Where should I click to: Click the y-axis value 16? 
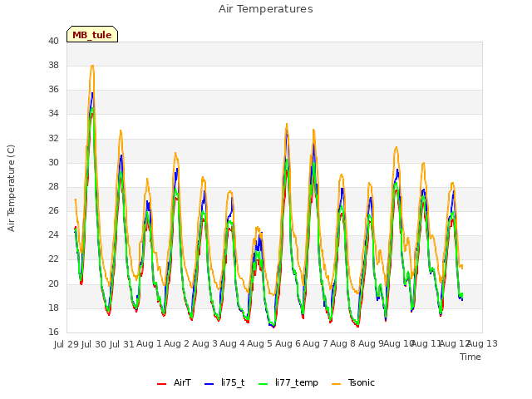click(x=53, y=332)
